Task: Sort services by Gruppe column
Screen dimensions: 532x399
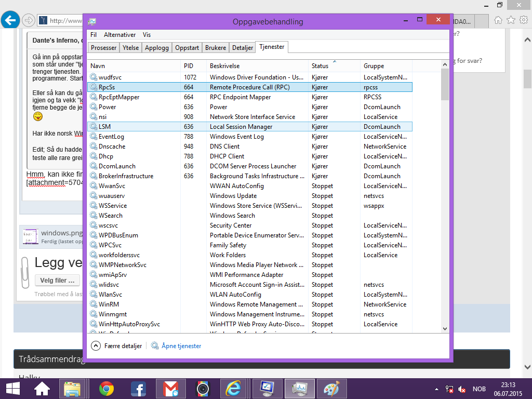Action: coord(386,66)
